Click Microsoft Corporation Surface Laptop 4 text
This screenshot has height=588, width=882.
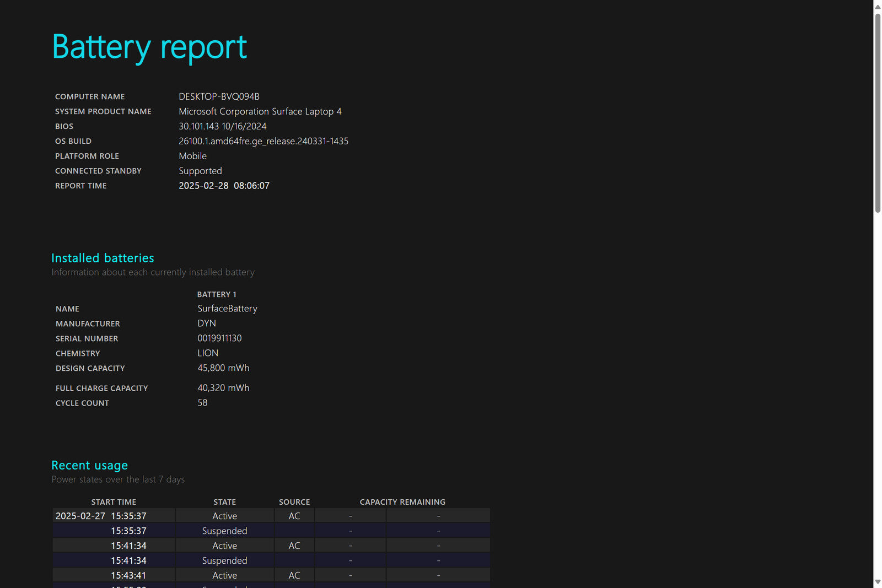click(x=260, y=111)
